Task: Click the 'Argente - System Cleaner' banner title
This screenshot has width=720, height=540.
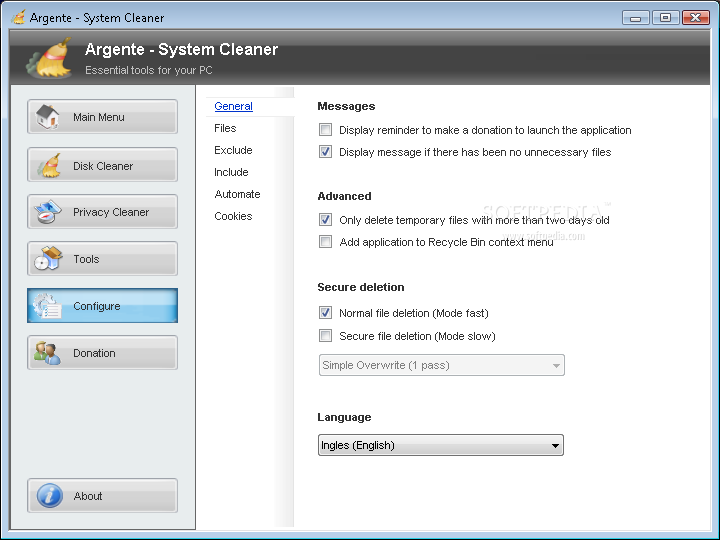Action: 181,49
